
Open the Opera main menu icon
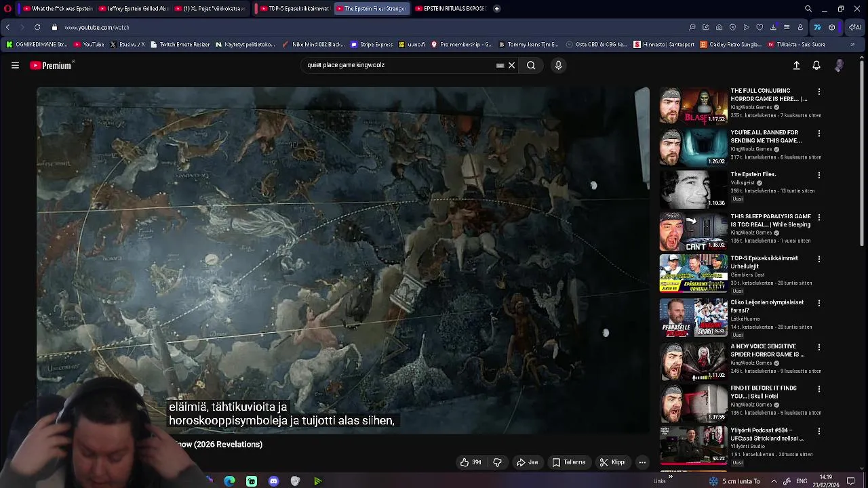coord(8,9)
